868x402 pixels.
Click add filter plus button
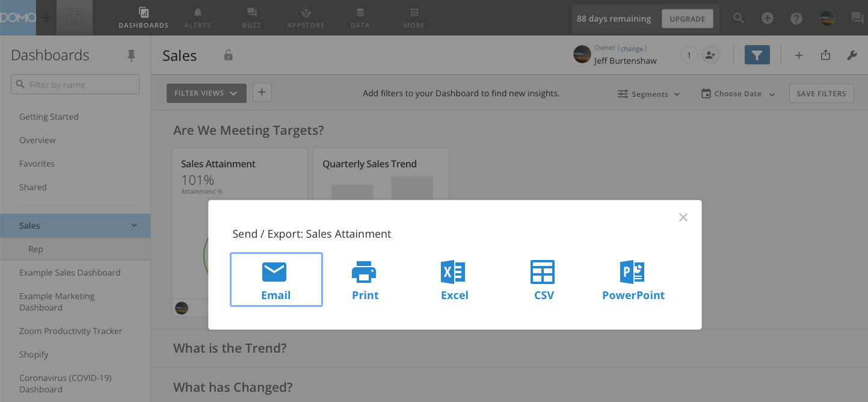pos(262,93)
